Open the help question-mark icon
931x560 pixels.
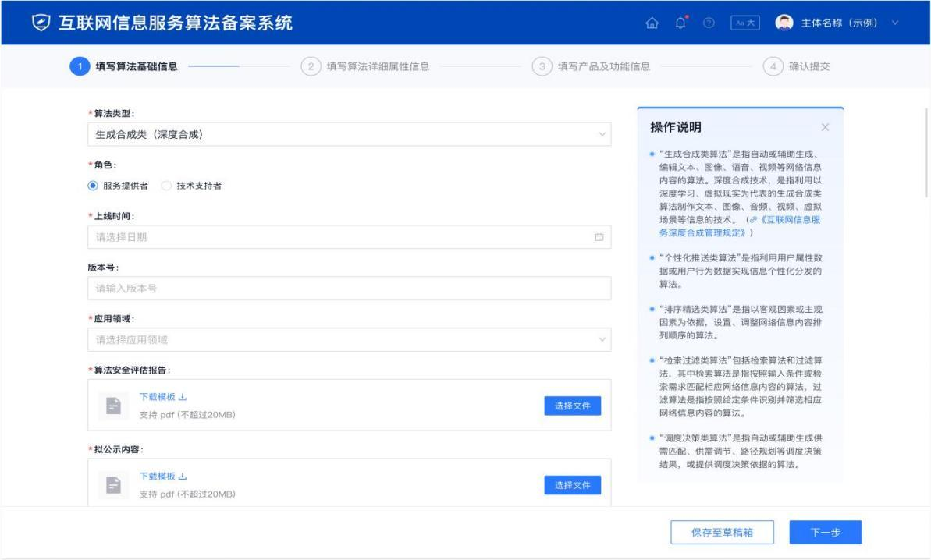click(709, 23)
